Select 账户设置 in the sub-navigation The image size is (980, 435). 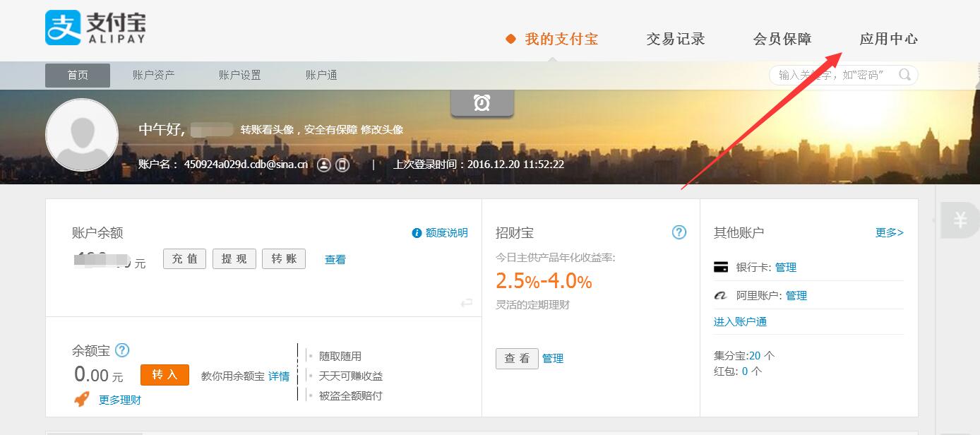coord(240,75)
